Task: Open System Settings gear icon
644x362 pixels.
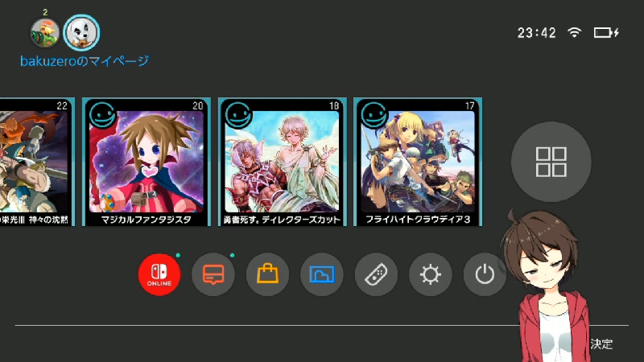Action: coord(431,274)
